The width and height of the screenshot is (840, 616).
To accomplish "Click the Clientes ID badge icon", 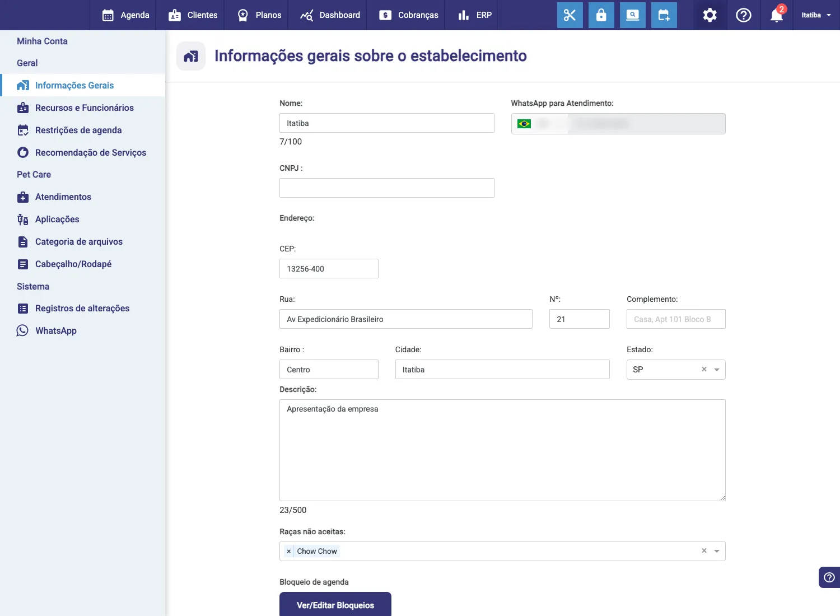I will point(175,15).
